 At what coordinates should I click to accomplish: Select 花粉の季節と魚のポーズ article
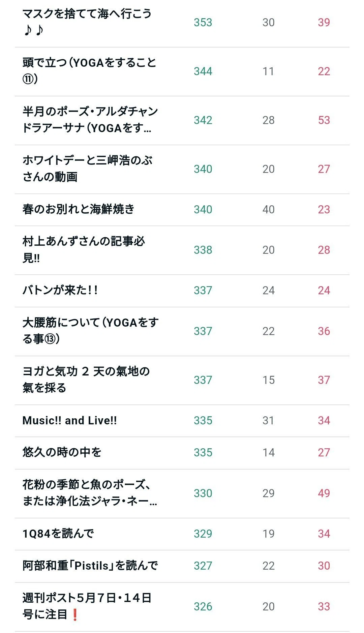coord(90,493)
